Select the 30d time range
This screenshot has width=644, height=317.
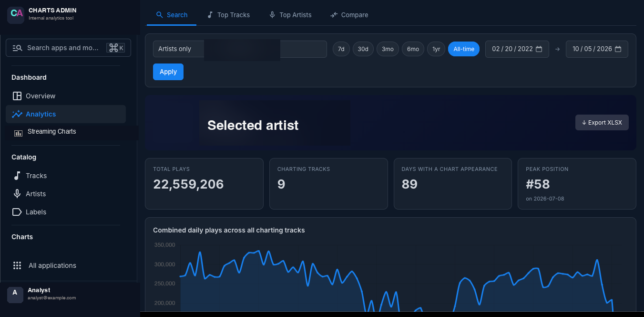pos(363,49)
